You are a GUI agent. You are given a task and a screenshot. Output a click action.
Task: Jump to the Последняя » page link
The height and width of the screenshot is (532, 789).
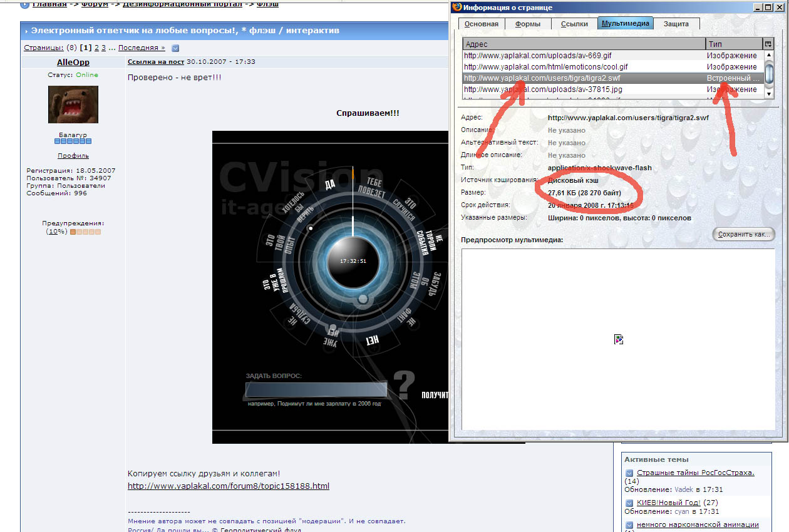click(x=142, y=48)
